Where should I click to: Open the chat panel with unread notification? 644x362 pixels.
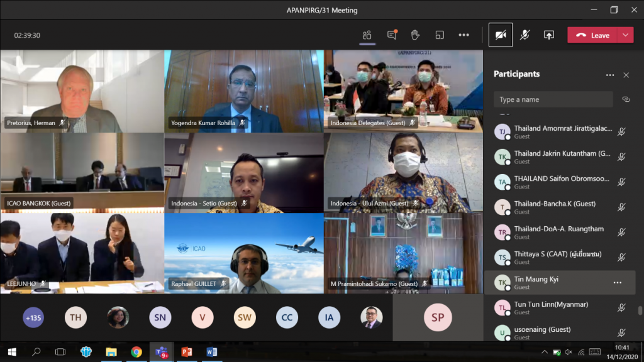(391, 35)
